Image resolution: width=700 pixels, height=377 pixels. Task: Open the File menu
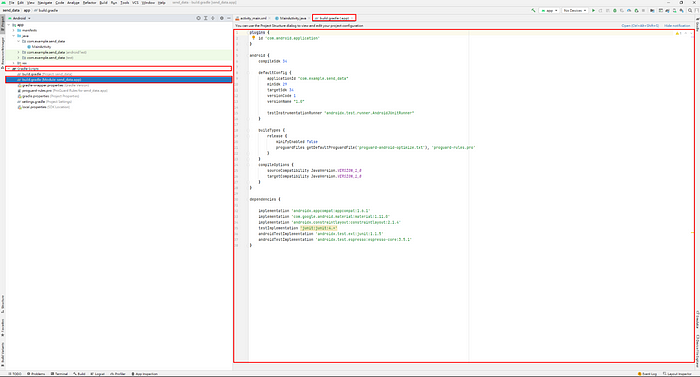(12, 3)
